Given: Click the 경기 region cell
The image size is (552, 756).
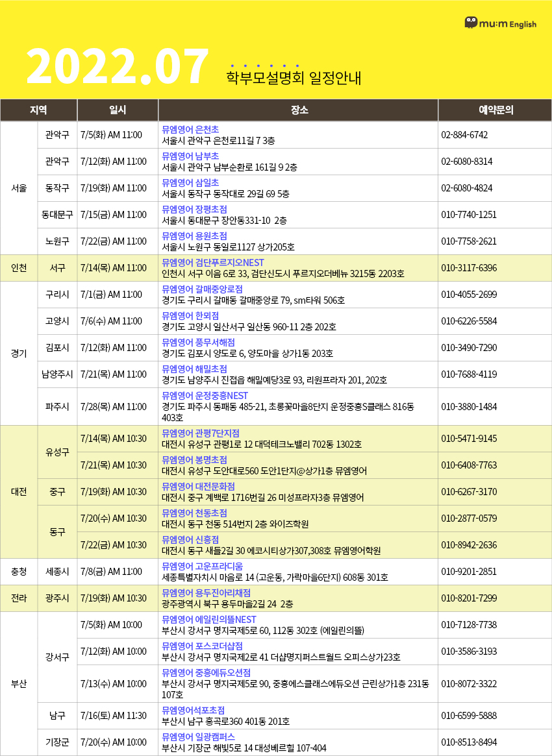Looking at the screenshot, I should pyautogui.click(x=18, y=354).
